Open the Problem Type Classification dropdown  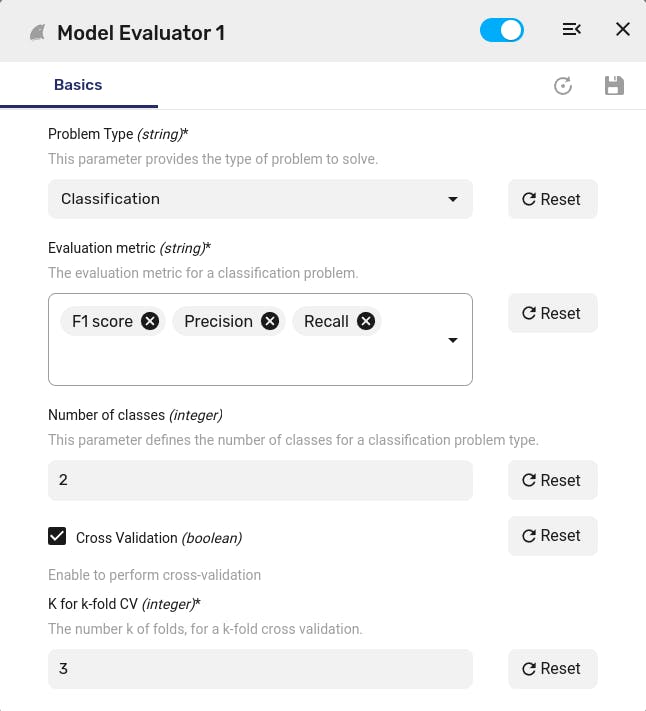(x=260, y=199)
